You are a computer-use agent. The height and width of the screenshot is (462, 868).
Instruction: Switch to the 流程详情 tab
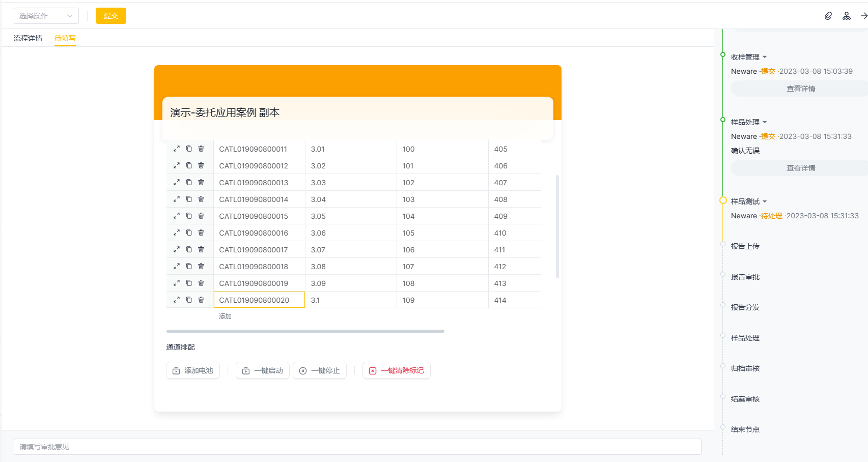point(28,38)
